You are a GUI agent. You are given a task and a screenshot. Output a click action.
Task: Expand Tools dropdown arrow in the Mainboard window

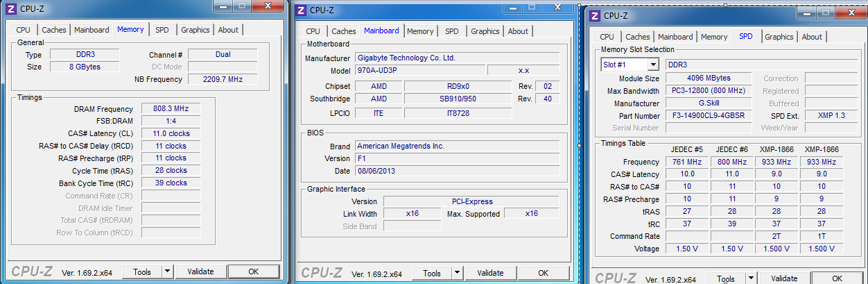[457, 273]
